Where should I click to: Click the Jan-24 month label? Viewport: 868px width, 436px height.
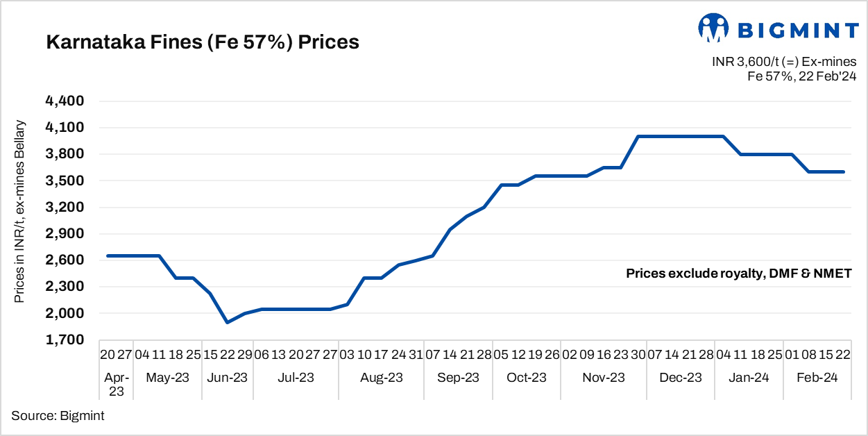click(749, 378)
